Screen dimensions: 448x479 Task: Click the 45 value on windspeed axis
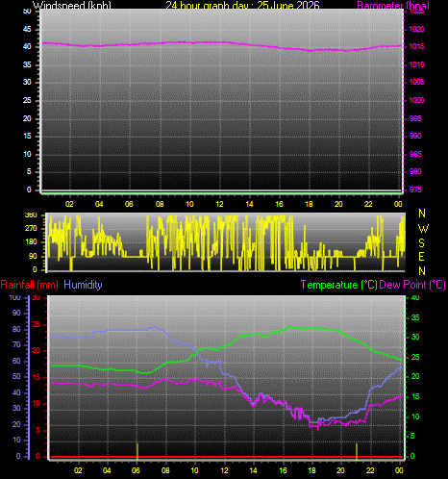(x=27, y=29)
